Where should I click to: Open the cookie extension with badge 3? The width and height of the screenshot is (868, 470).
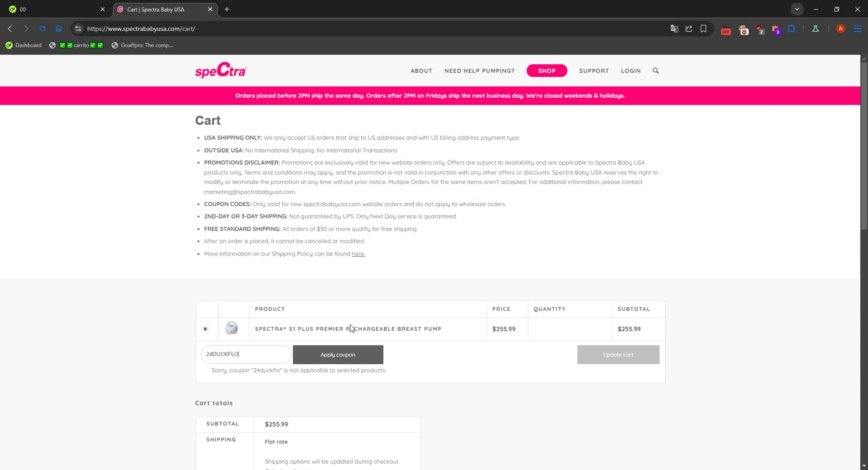776,29
